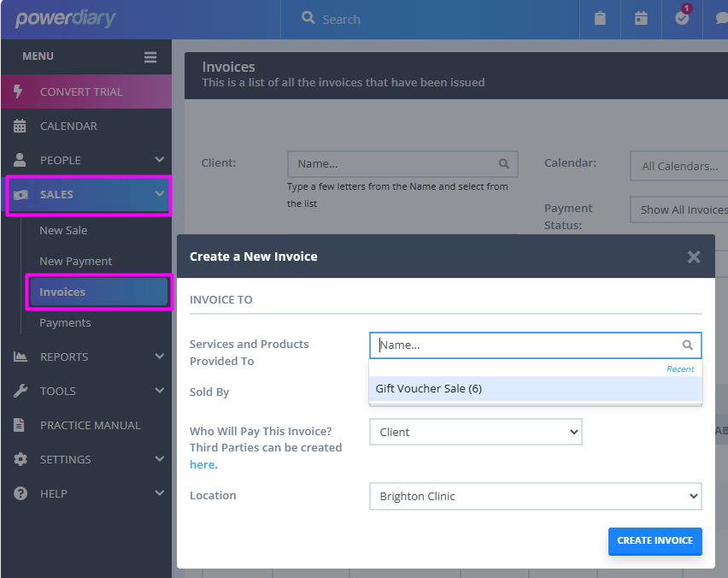The width and height of the screenshot is (728, 578).
Task: Focus the invoice Name input field
Action: tap(536, 345)
